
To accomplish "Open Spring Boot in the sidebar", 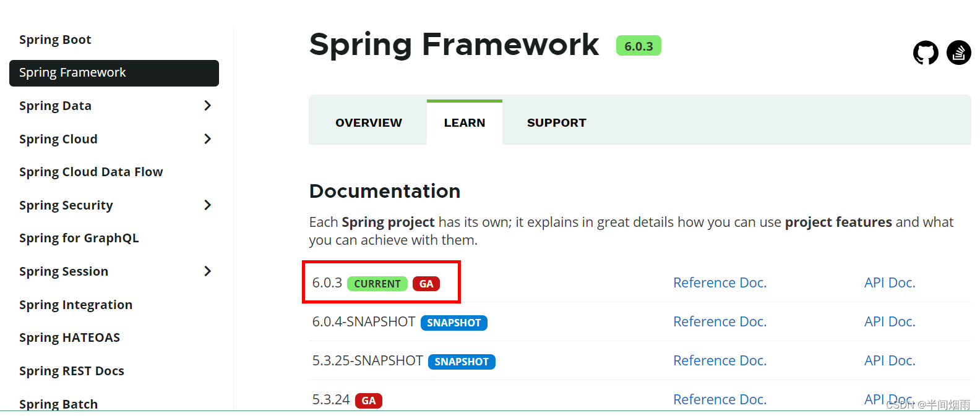I will point(55,40).
